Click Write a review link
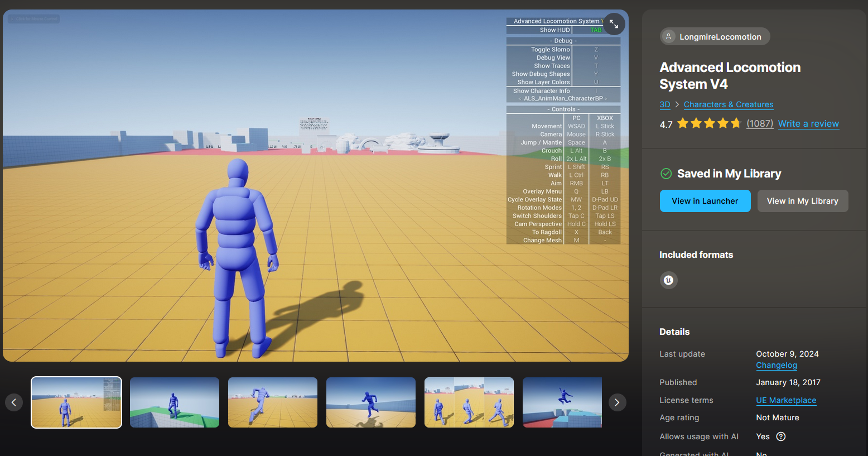The width and height of the screenshot is (868, 456). click(x=808, y=123)
